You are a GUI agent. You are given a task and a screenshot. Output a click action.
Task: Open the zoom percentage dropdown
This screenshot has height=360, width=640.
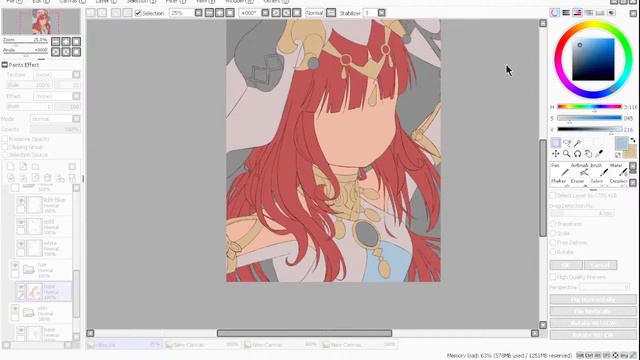(198, 13)
